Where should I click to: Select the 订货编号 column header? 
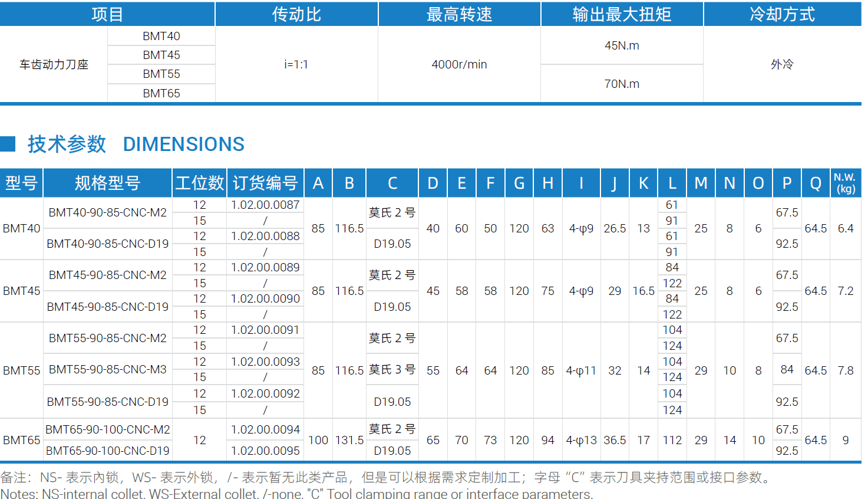click(x=265, y=183)
